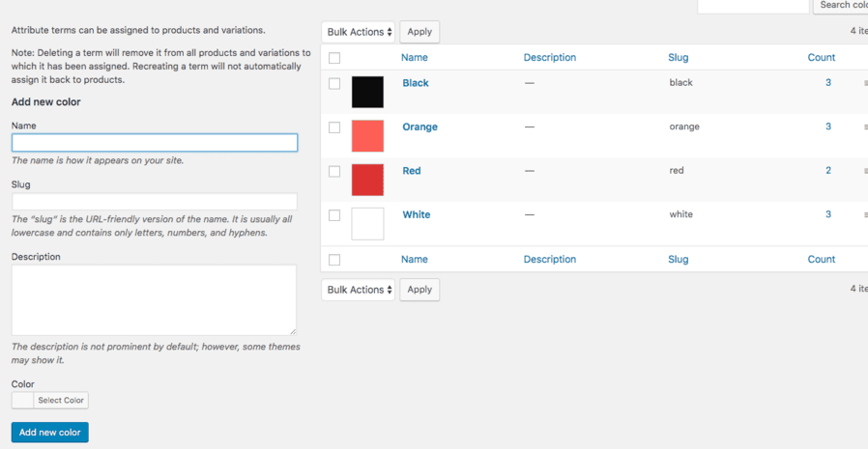Click the slug text 'orange'
Viewport: 868px width, 449px height.
pos(684,126)
